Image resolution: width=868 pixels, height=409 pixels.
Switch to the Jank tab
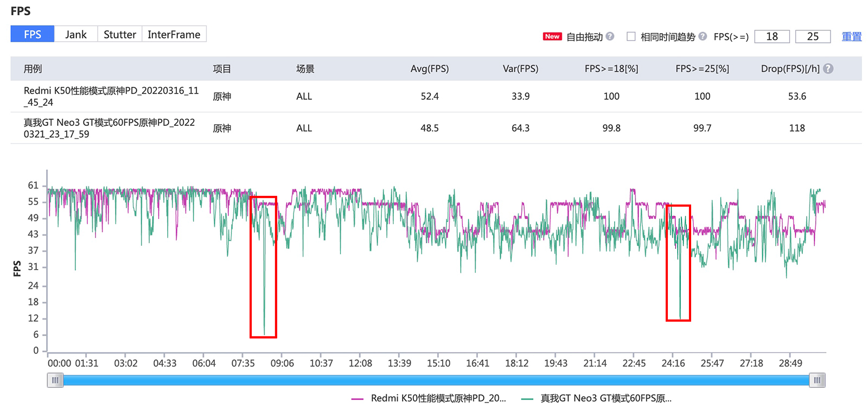click(x=76, y=34)
